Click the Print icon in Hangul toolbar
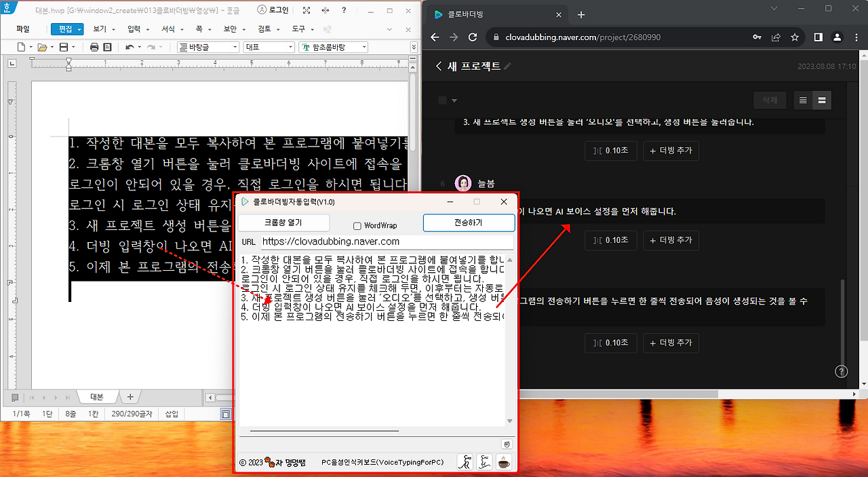Viewport: 868px width, 477px height. [x=94, y=47]
